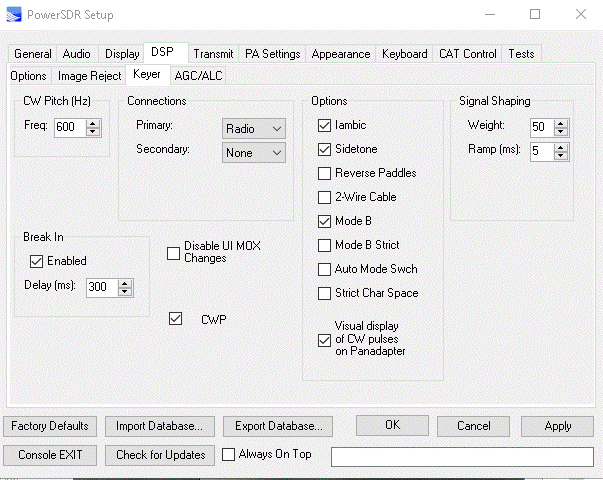Click the Console EXIT button
The width and height of the screenshot is (603, 480).
[x=50, y=455]
